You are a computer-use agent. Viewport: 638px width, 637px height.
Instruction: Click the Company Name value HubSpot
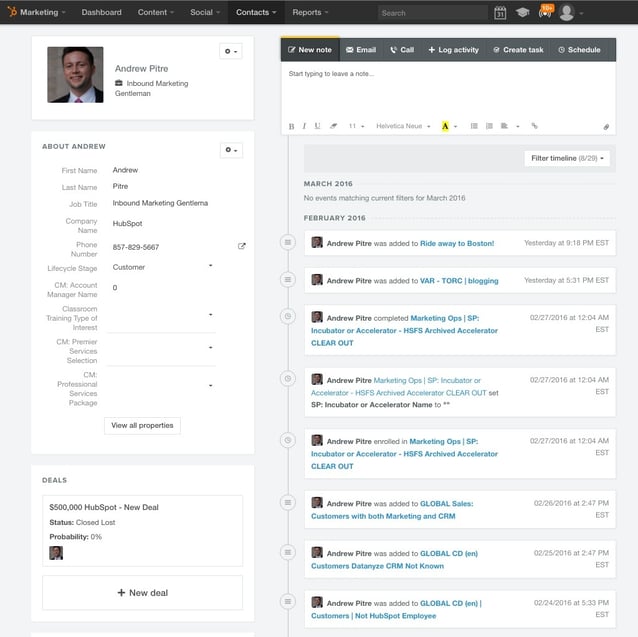(x=127, y=224)
